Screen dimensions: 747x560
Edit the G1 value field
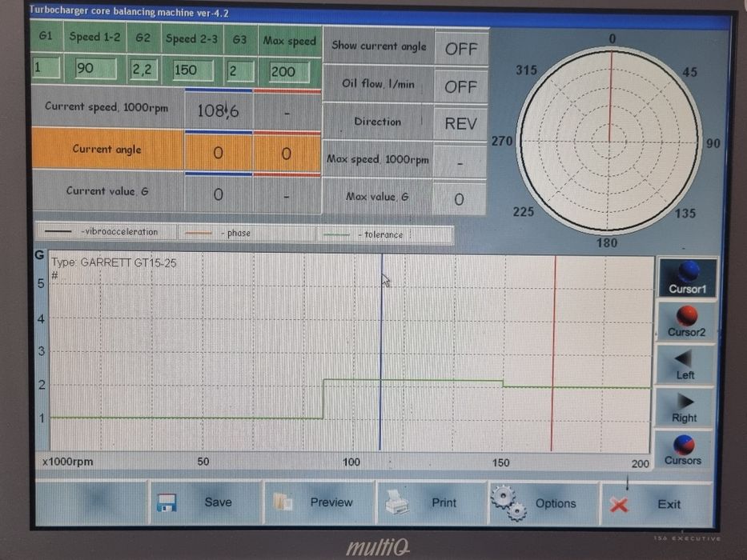coord(46,68)
